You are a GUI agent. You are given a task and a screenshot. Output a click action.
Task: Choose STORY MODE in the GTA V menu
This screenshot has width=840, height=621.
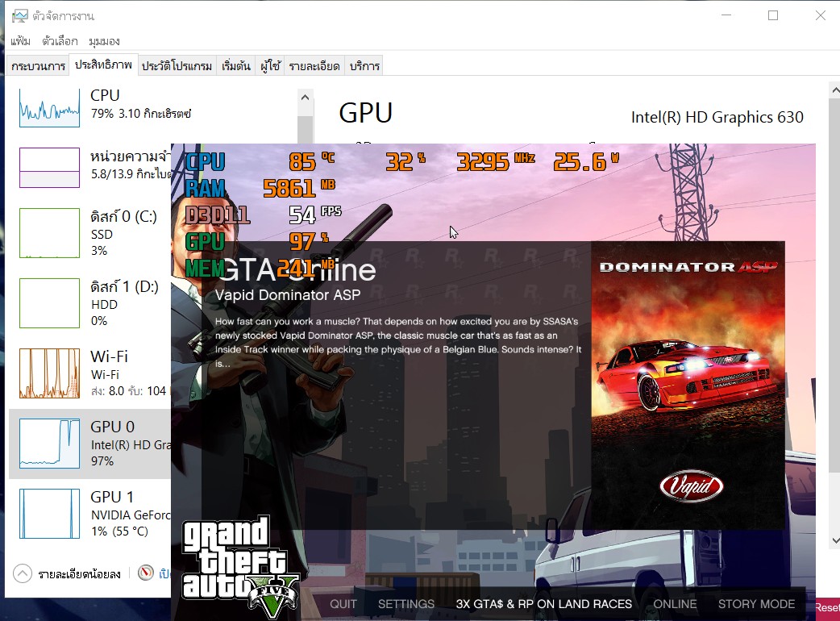(756, 604)
